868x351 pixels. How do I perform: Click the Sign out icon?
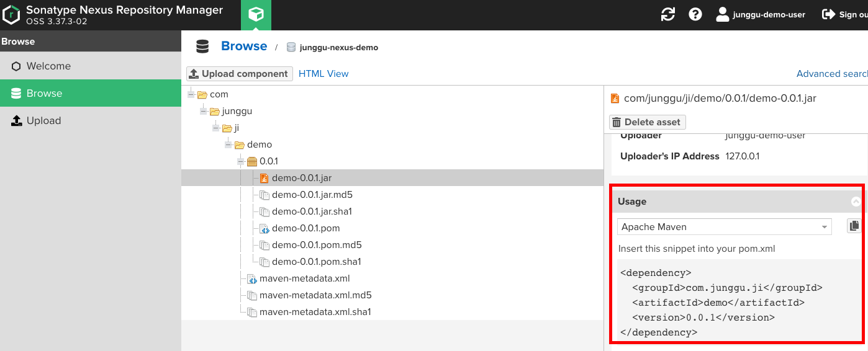point(828,14)
